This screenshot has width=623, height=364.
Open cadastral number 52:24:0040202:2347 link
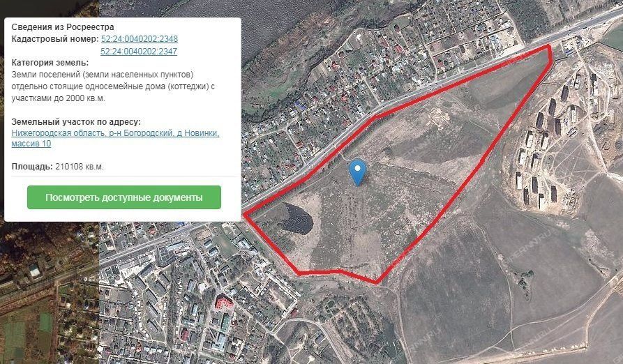139,51
